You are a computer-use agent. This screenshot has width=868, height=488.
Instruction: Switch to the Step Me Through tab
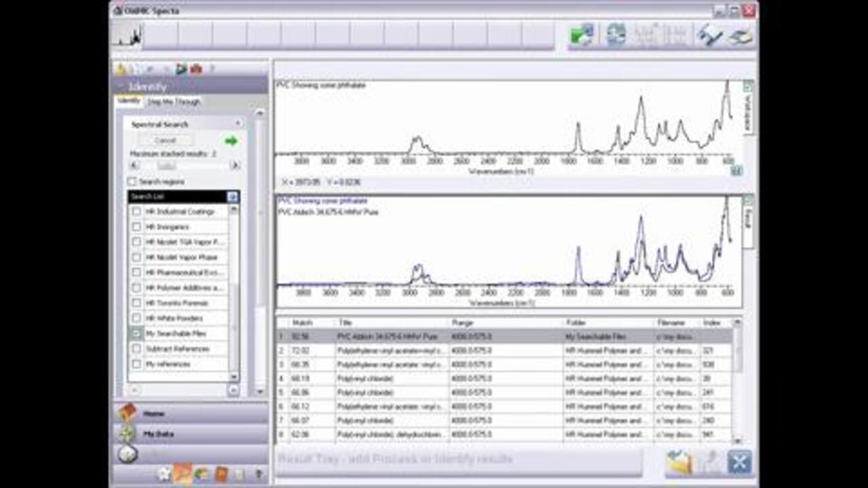pyautogui.click(x=174, y=102)
